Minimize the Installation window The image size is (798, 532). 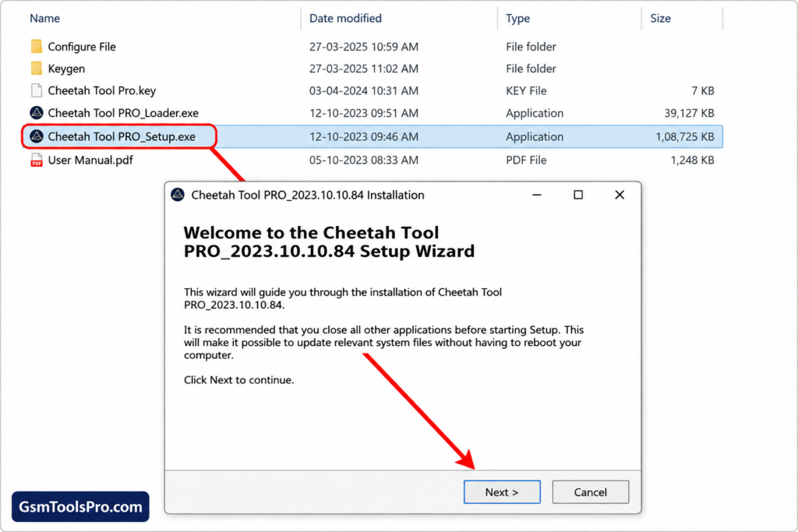pos(537,195)
